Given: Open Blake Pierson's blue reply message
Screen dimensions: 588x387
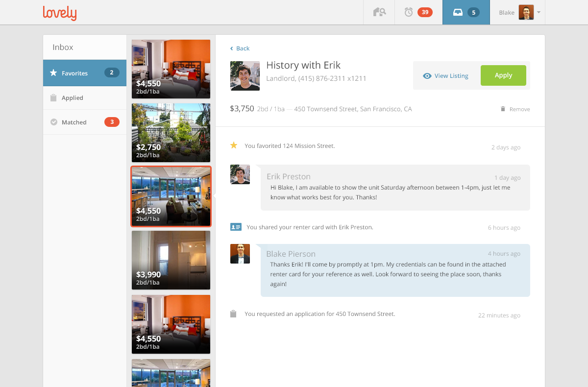Looking at the screenshot, I should point(395,270).
